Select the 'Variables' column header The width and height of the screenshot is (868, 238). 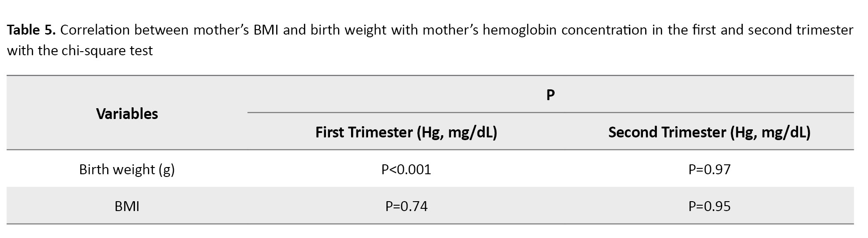click(x=127, y=114)
